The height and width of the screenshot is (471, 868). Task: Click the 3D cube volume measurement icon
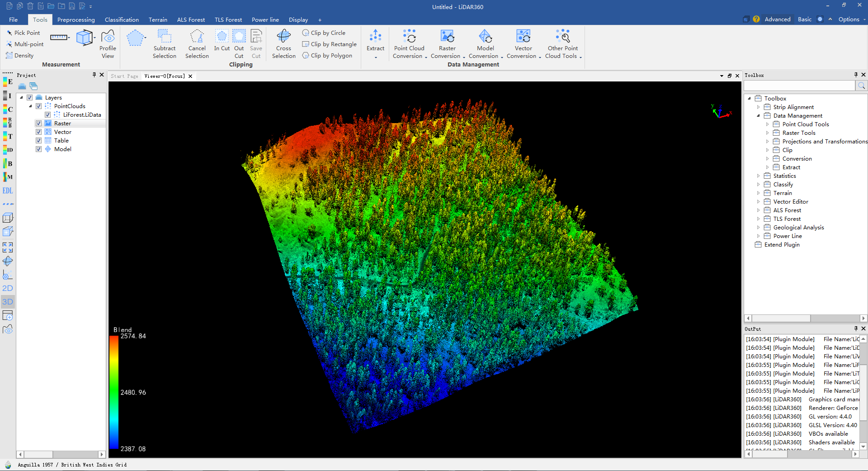pyautogui.click(x=84, y=38)
